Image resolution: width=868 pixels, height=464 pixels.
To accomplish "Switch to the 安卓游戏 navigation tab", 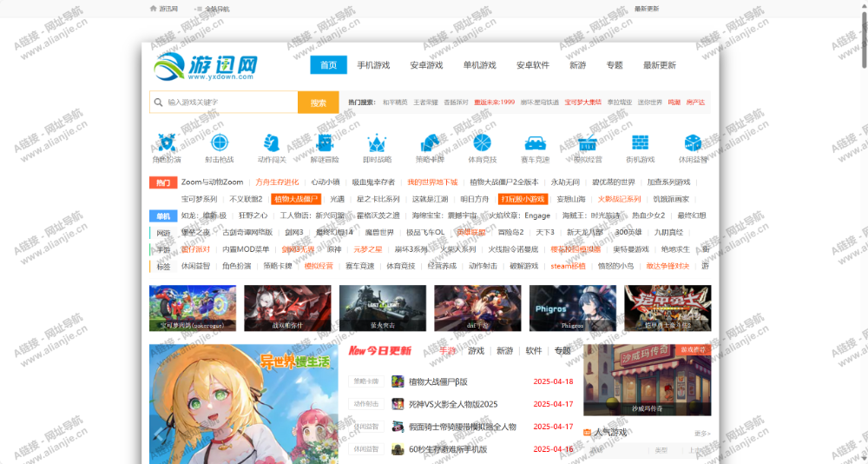I will pos(426,65).
